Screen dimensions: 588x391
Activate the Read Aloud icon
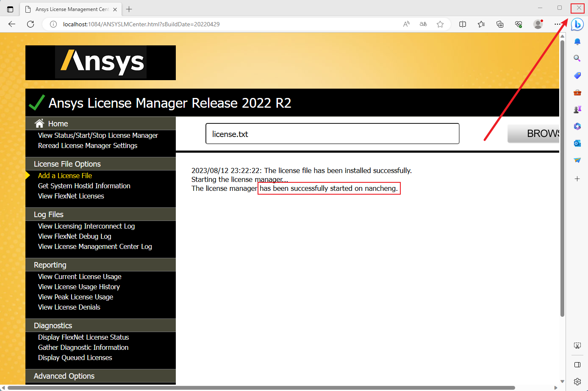406,24
